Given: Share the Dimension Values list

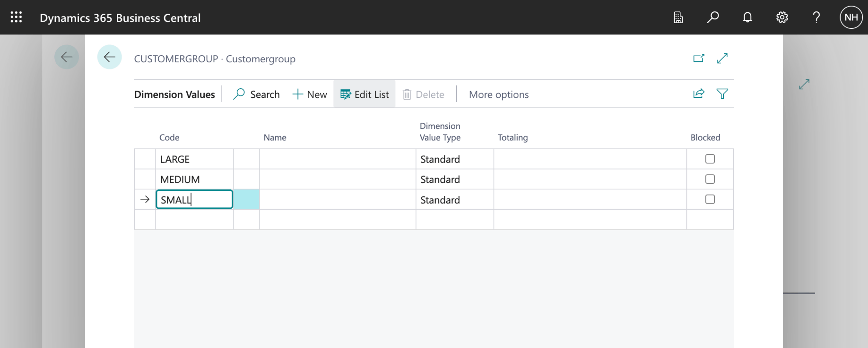Looking at the screenshot, I should tap(699, 94).
